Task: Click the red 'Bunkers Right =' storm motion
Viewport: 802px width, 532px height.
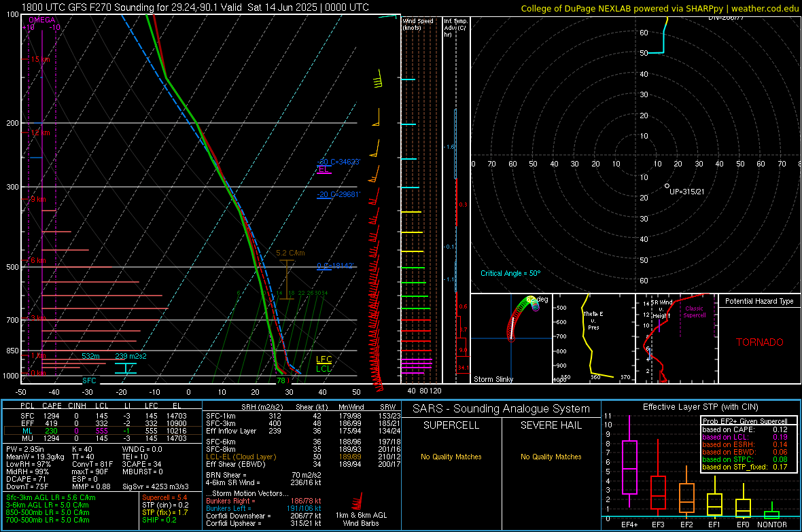Action: point(263,501)
